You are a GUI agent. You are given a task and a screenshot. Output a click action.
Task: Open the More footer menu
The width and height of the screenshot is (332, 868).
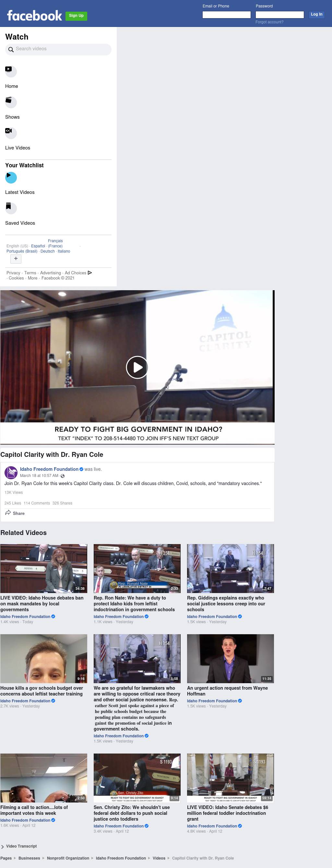pyautogui.click(x=32, y=278)
